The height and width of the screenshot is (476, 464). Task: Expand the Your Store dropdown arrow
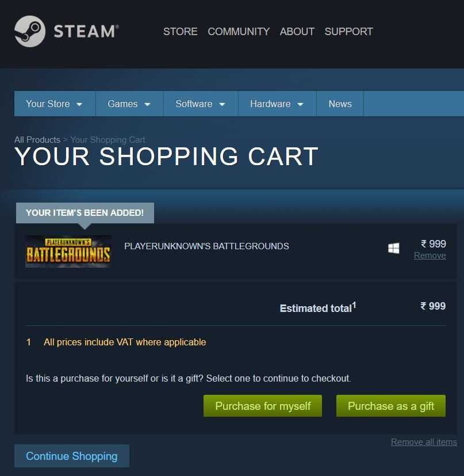tap(79, 104)
